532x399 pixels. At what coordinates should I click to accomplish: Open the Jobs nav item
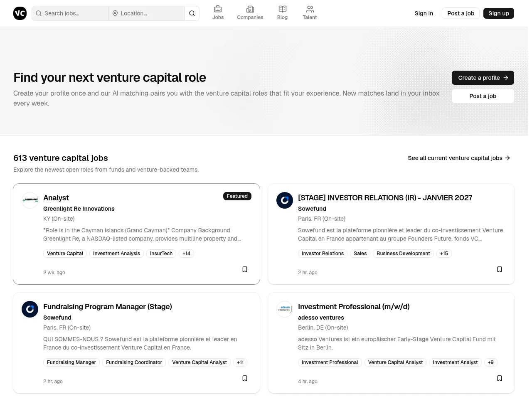pos(218,13)
